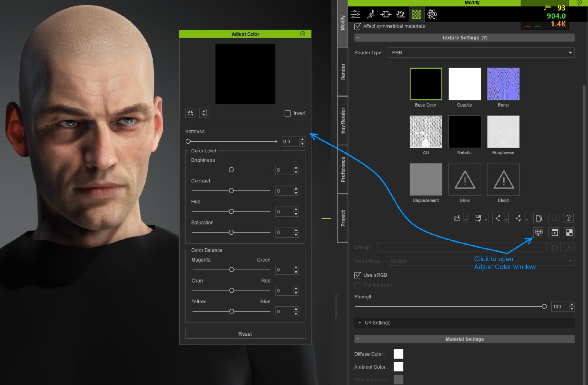Open the Specular Color swatch
Screen dimensions: 588x385
click(x=398, y=380)
